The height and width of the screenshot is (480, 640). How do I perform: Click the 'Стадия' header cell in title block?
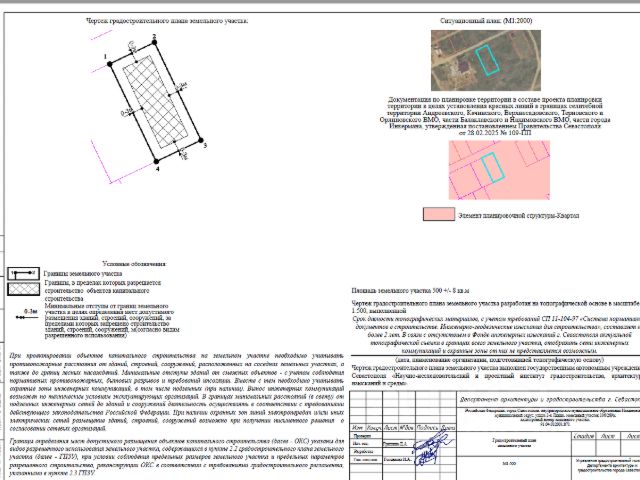point(584,436)
